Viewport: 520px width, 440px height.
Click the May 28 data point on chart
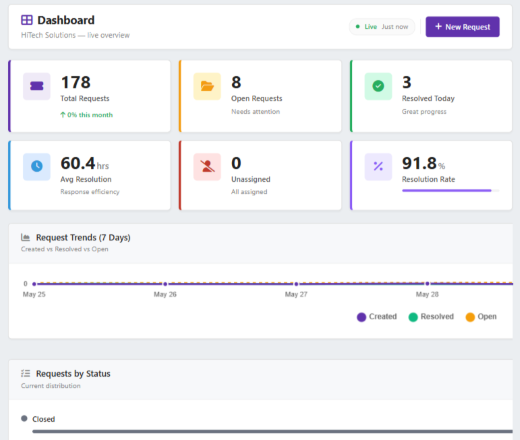click(x=427, y=284)
